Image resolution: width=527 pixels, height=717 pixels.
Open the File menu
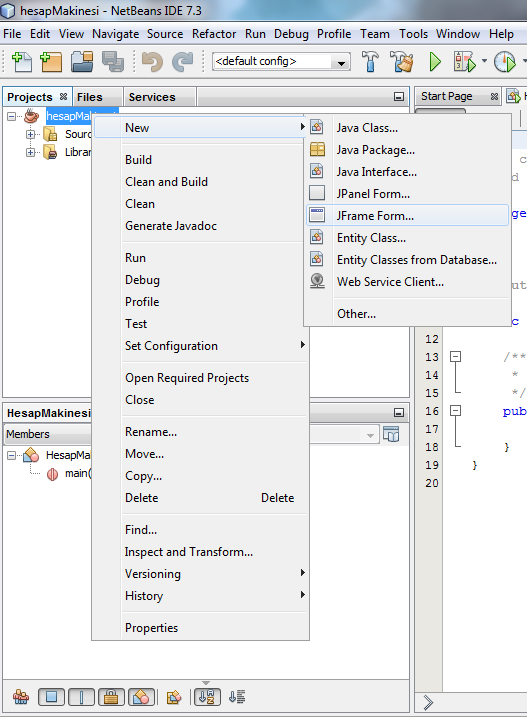coord(12,34)
